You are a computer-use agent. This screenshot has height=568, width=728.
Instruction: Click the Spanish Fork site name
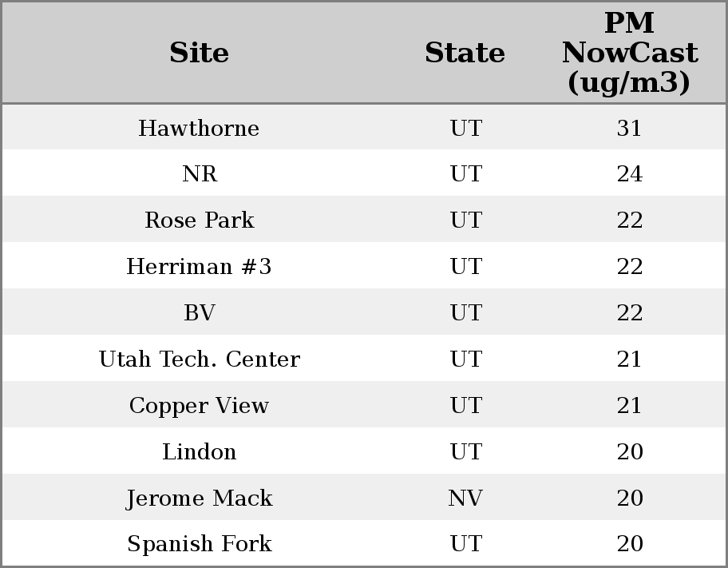[199, 544]
